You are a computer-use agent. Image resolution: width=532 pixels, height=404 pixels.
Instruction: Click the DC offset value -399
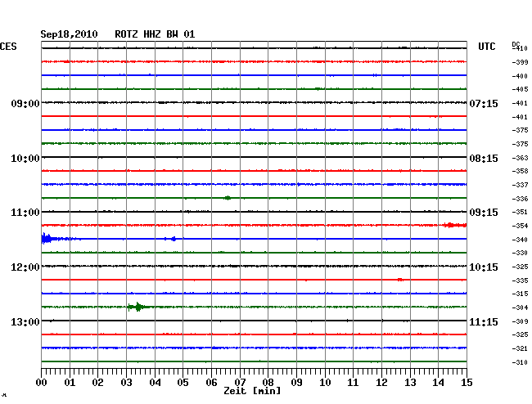(x=520, y=62)
